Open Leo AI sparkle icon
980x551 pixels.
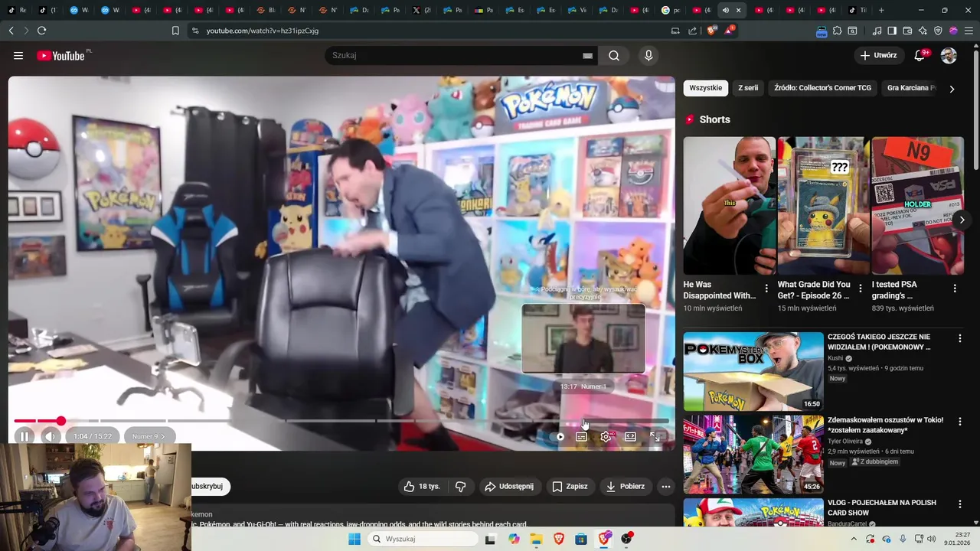coord(923,31)
